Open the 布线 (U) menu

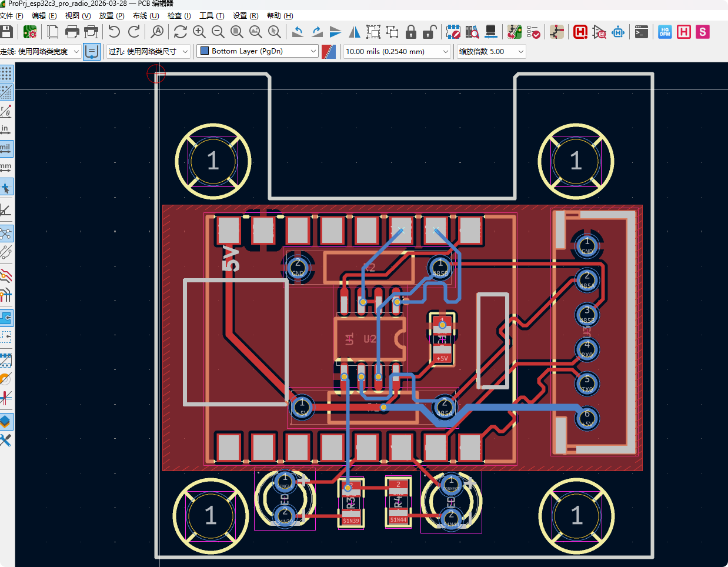tap(145, 16)
